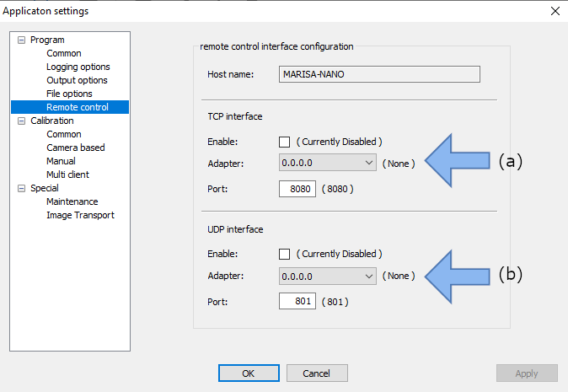Viewport: 568px width, 392px height.
Task: Enable the TCP interface checkbox
Action: click(285, 142)
